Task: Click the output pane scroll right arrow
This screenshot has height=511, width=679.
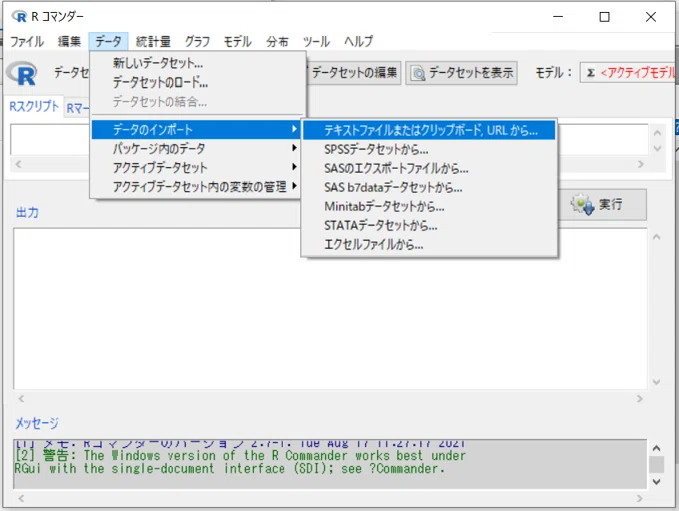Action: pos(640,398)
